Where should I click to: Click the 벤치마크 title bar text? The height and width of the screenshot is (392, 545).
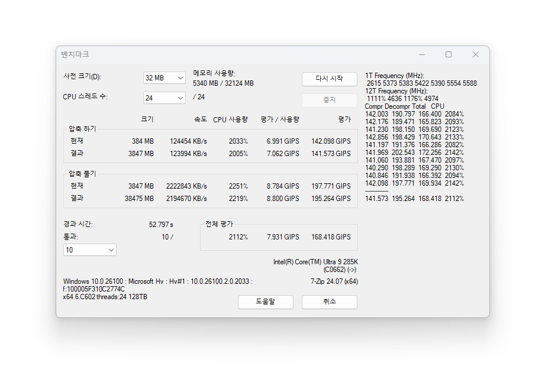75,54
